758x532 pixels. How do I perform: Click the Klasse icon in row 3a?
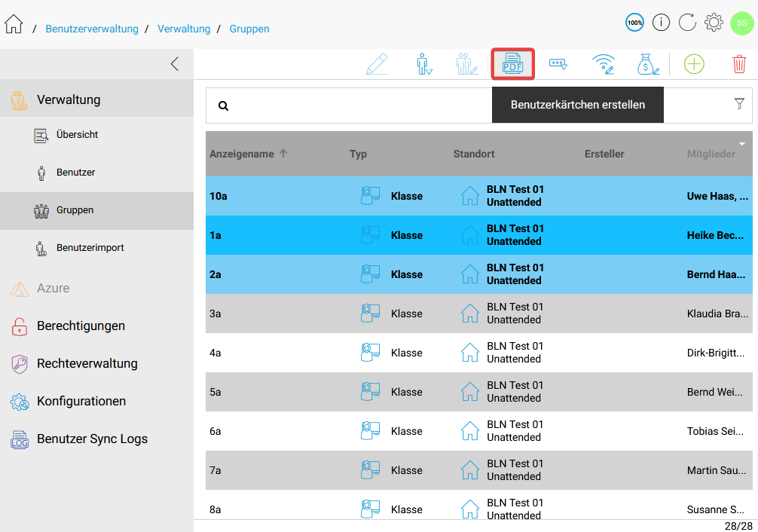pos(370,313)
